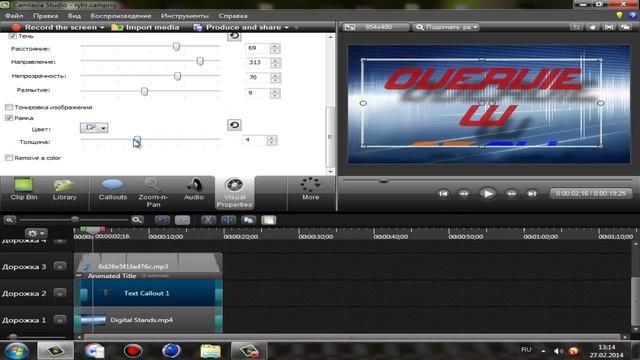
Task: Open the timeline settings gear dropdown
Action: (36, 233)
